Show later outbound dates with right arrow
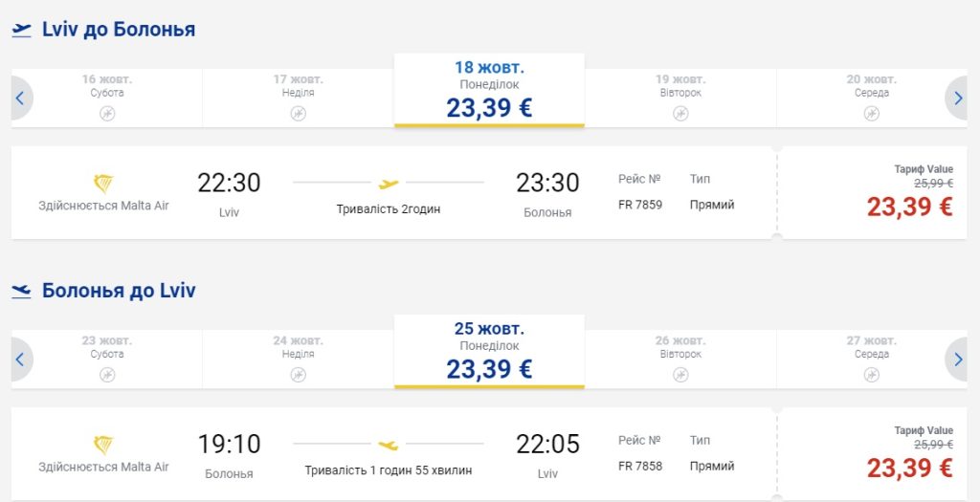 coord(959,98)
